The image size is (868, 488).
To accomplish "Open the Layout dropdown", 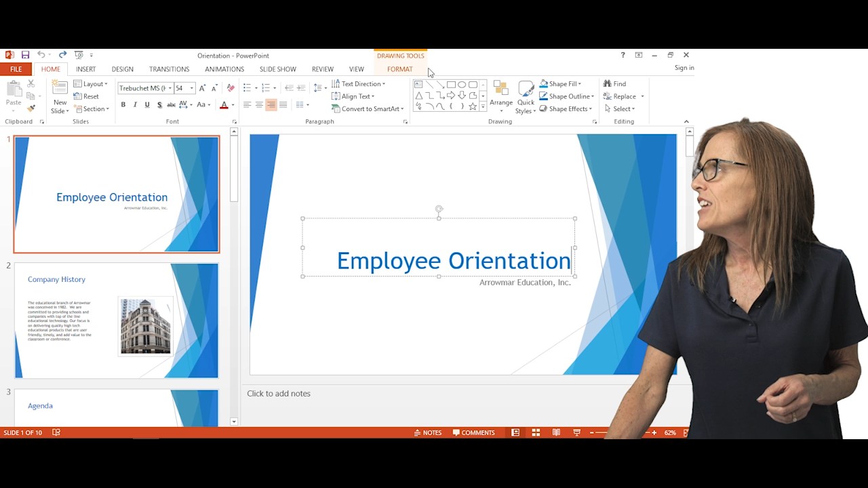I will point(91,84).
